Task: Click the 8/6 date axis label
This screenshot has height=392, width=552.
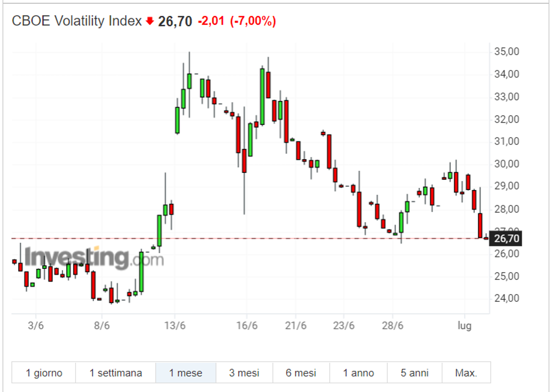Action: pyautogui.click(x=102, y=325)
